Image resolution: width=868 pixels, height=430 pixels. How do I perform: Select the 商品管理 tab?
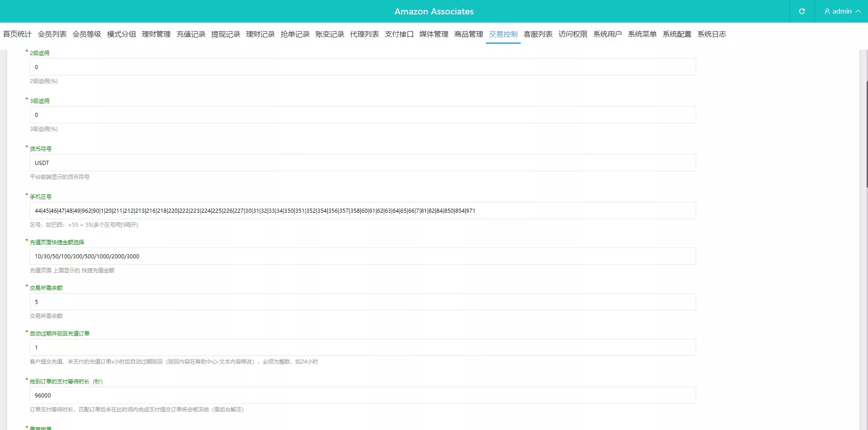tap(468, 34)
